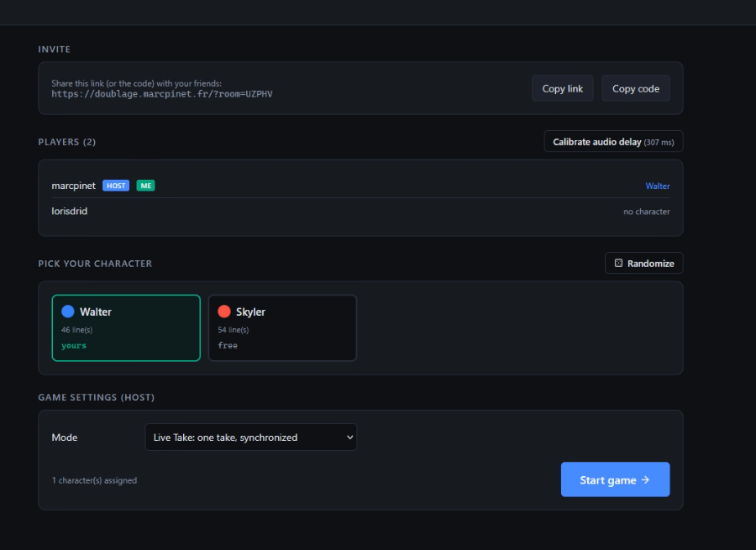Copy the invite link
The height and width of the screenshot is (550, 756).
coord(562,88)
